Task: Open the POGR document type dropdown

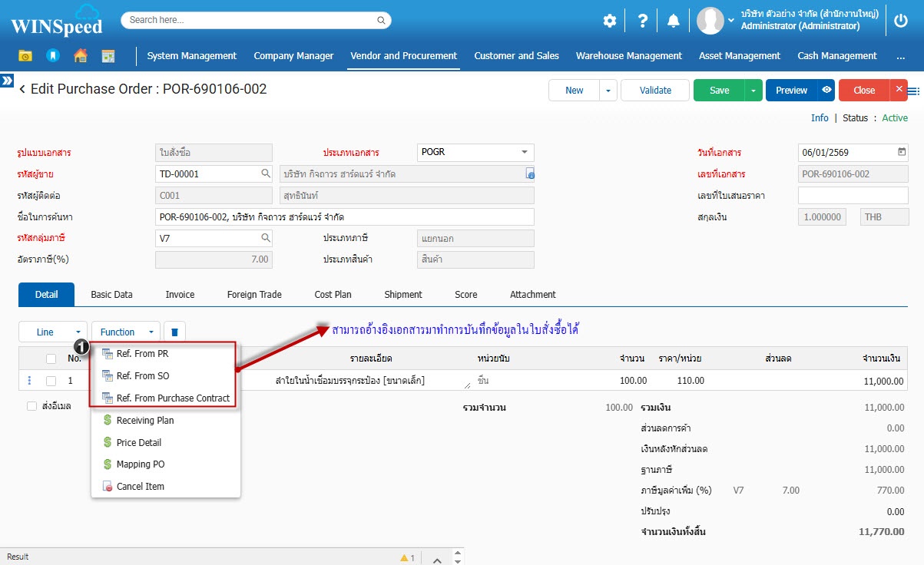Action: 525,152
